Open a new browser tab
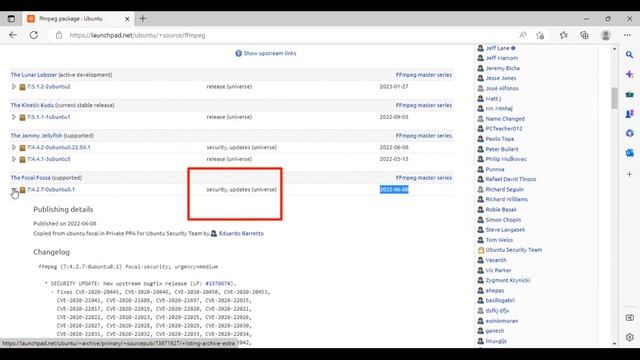The width and height of the screenshot is (640, 360). 143,18
